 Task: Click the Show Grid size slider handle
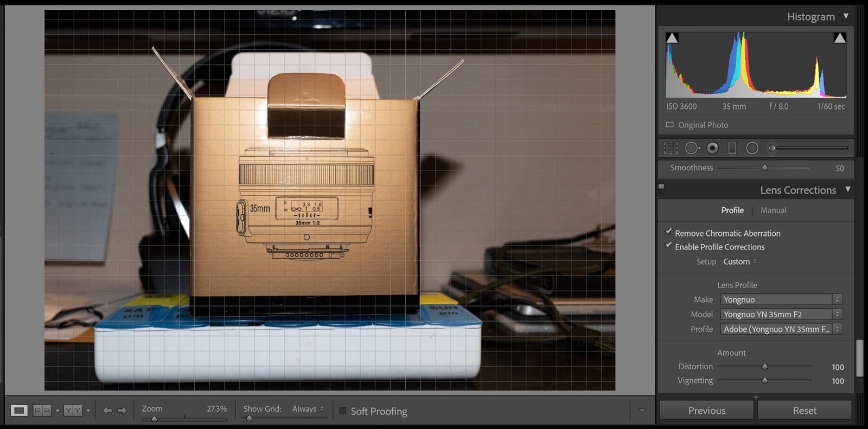[x=249, y=418]
